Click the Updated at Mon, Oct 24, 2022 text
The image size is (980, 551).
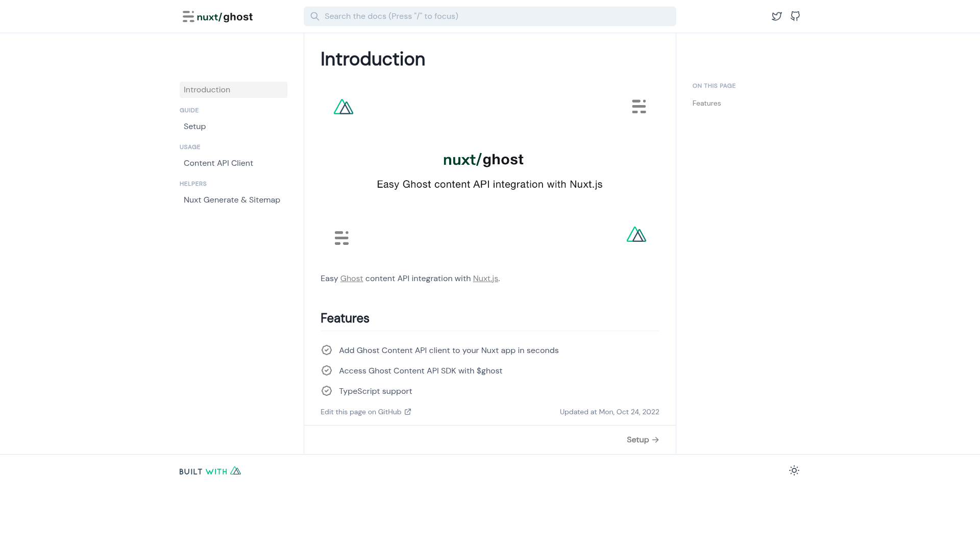click(x=609, y=412)
